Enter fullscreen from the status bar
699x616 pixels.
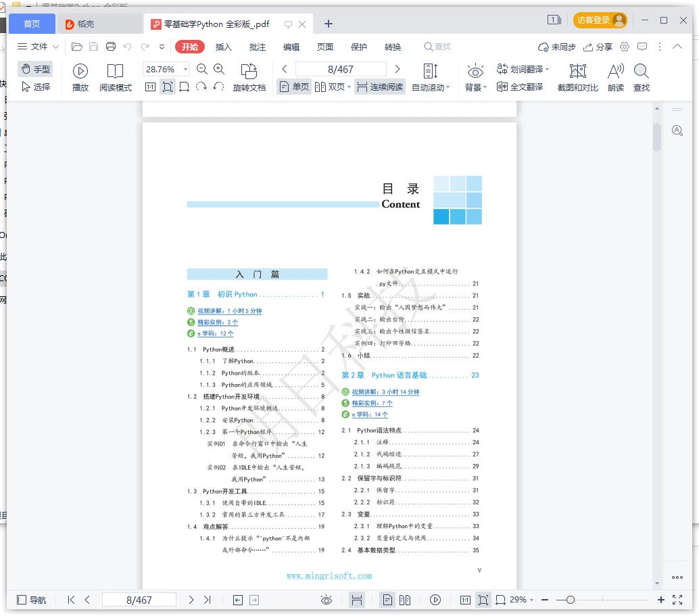pyautogui.click(x=677, y=600)
